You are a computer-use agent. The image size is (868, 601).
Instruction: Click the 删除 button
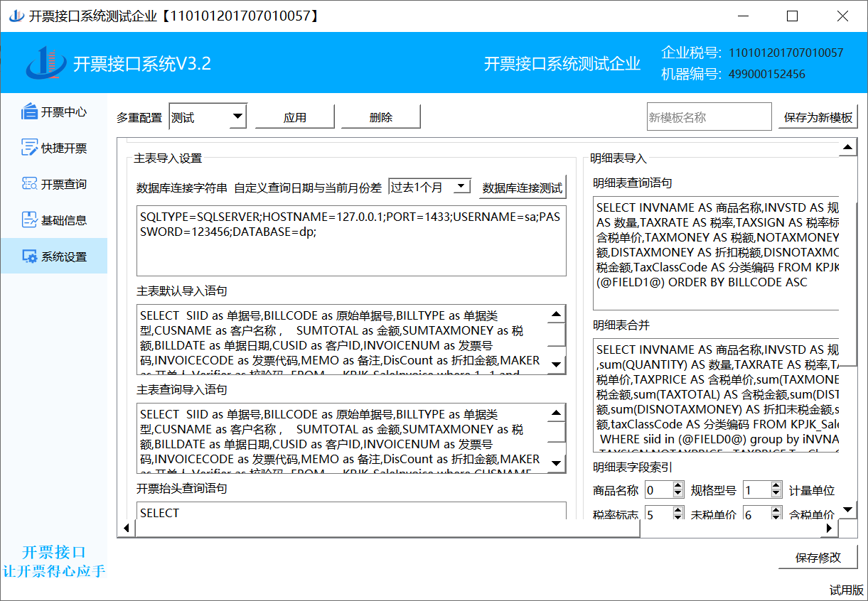(380, 118)
